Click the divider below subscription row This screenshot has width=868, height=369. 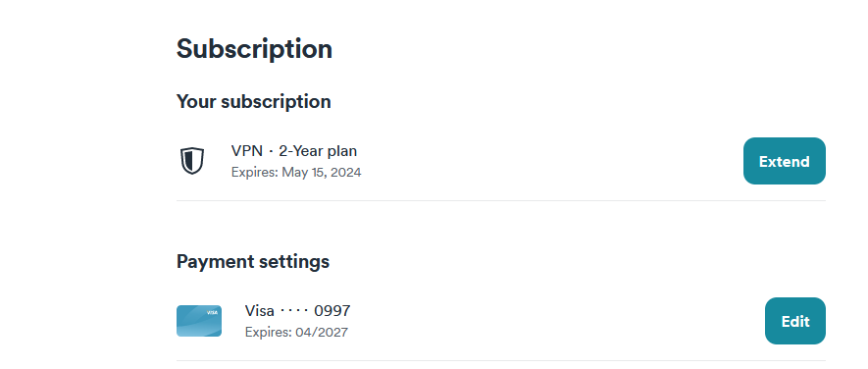tap(501, 200)
